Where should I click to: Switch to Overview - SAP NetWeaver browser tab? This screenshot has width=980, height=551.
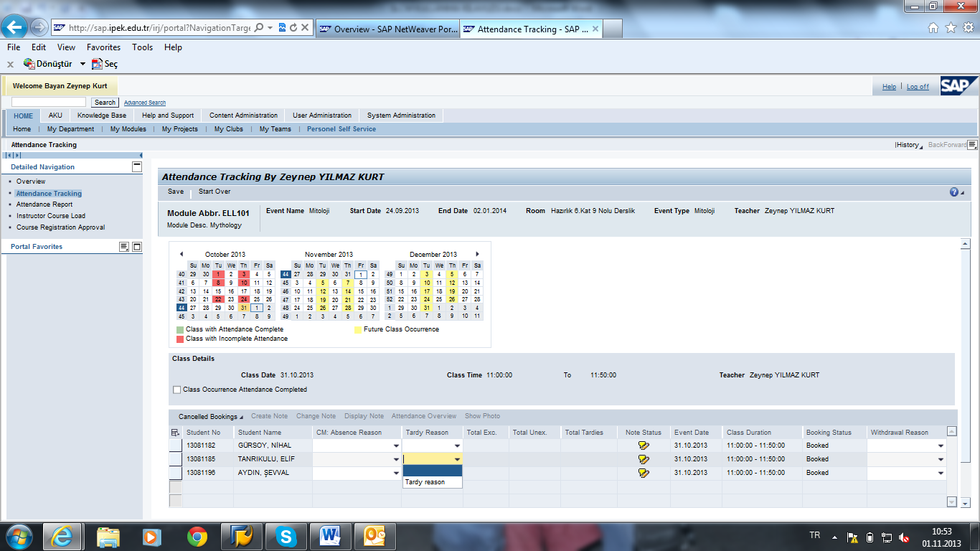coord(387,29)
